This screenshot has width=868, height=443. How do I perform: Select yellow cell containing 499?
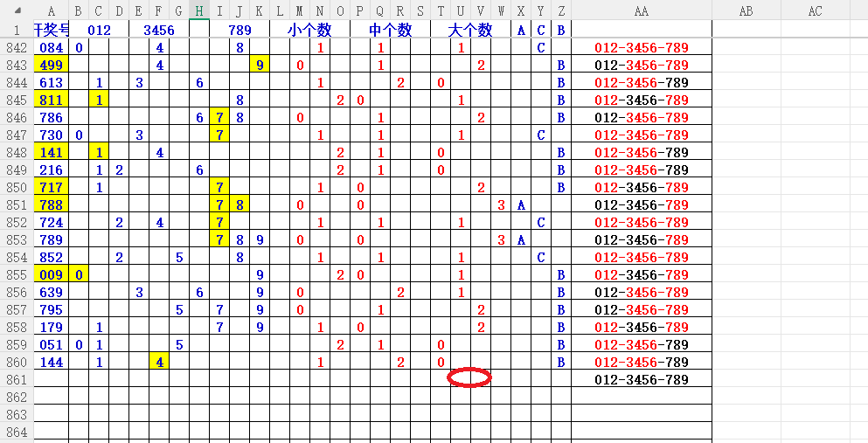[x=52, y=66]
